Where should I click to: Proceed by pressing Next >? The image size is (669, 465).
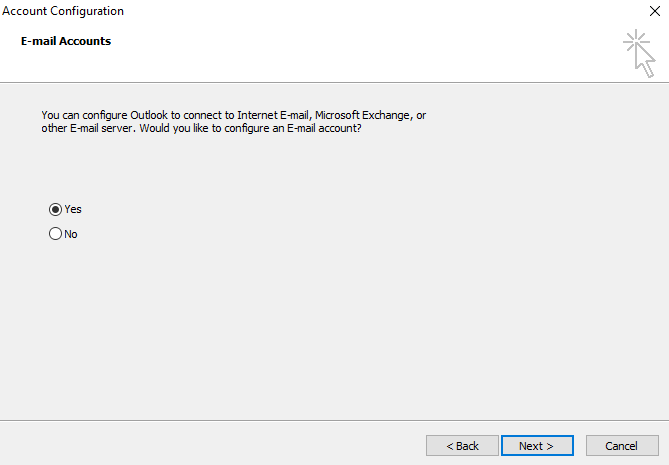(537, 445)
